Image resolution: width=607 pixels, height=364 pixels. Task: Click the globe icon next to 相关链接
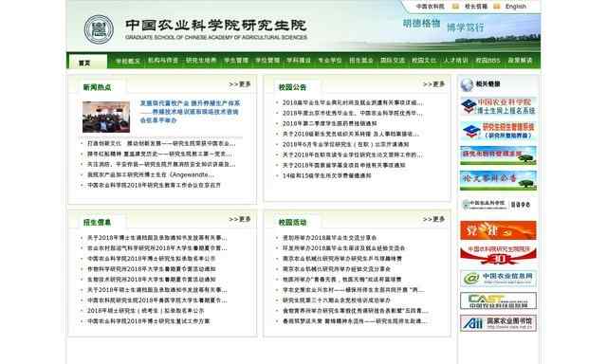tap(467, 84)
